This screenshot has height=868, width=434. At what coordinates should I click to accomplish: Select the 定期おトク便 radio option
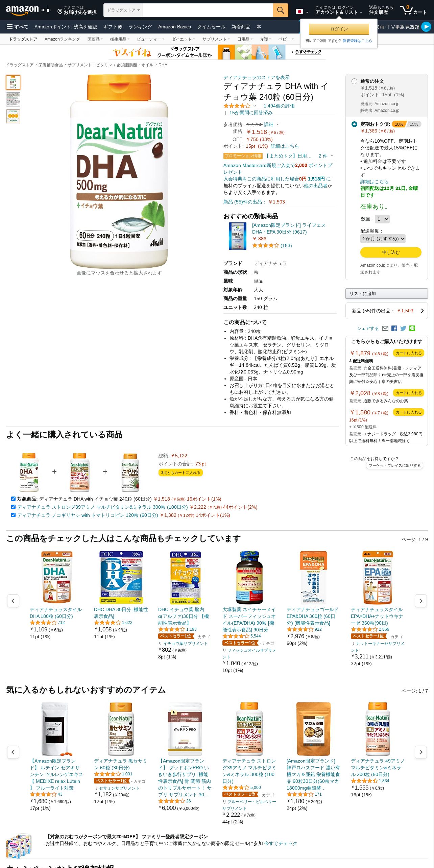point(354,124)
